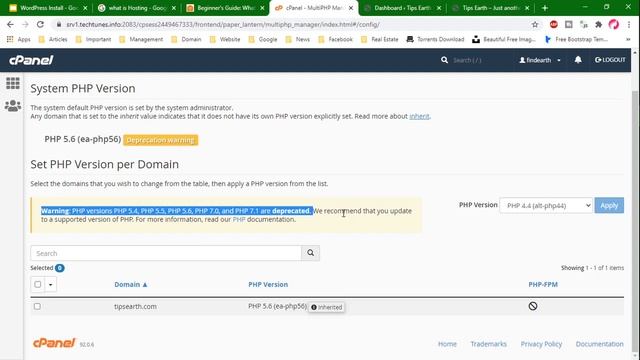The width and height of the screenshot is (640, 360).
Task: Open Chrome extensions puzzle icon
Action: coord(598,24)
